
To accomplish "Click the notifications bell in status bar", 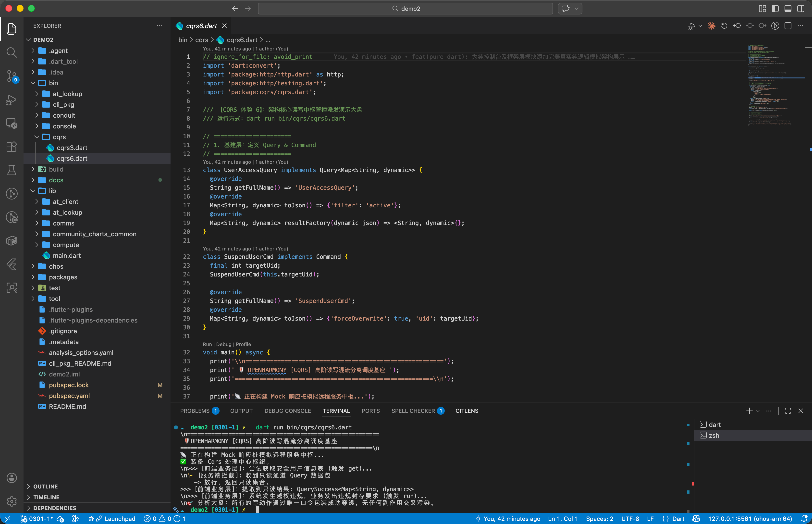I will coord(804,519).
